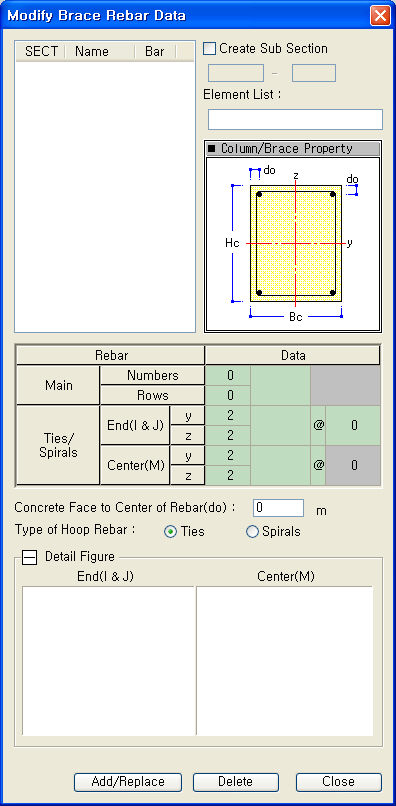
Task: Click Center(M) z ties value cell
Action: coord(228,476)
